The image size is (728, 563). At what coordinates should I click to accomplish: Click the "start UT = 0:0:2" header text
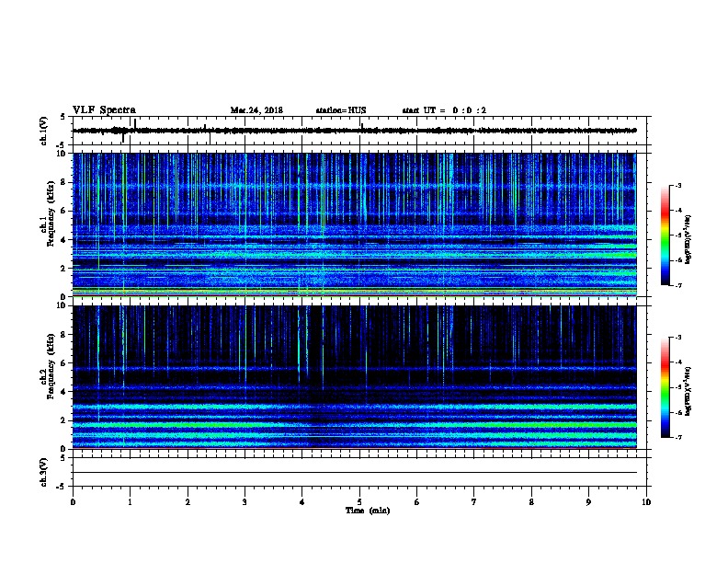coord(444,110)
